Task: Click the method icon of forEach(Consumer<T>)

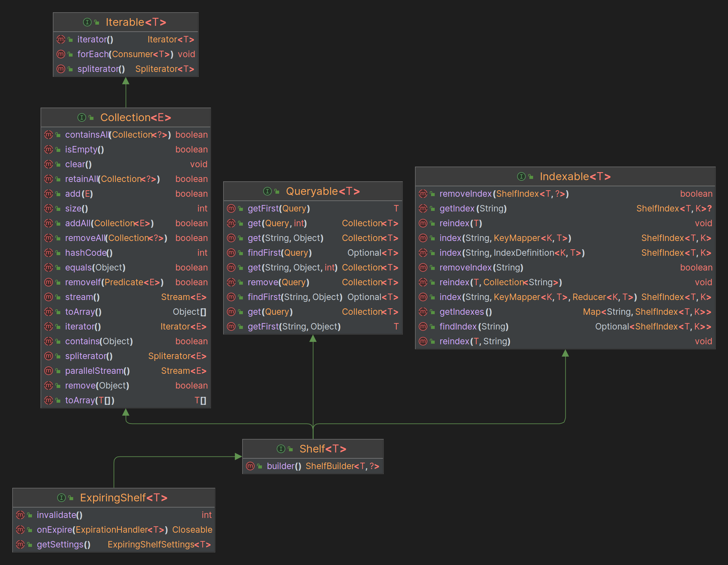Action: click(61, 54)
